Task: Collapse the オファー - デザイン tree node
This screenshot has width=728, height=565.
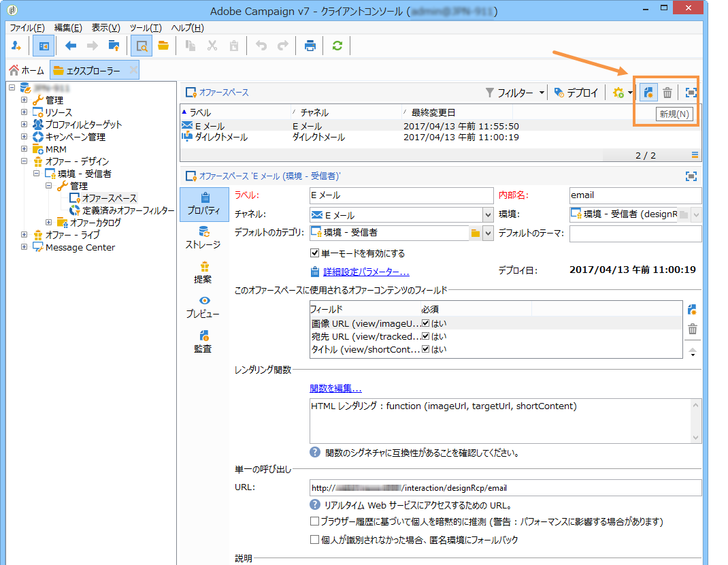Action: click(x=24, y=161)
